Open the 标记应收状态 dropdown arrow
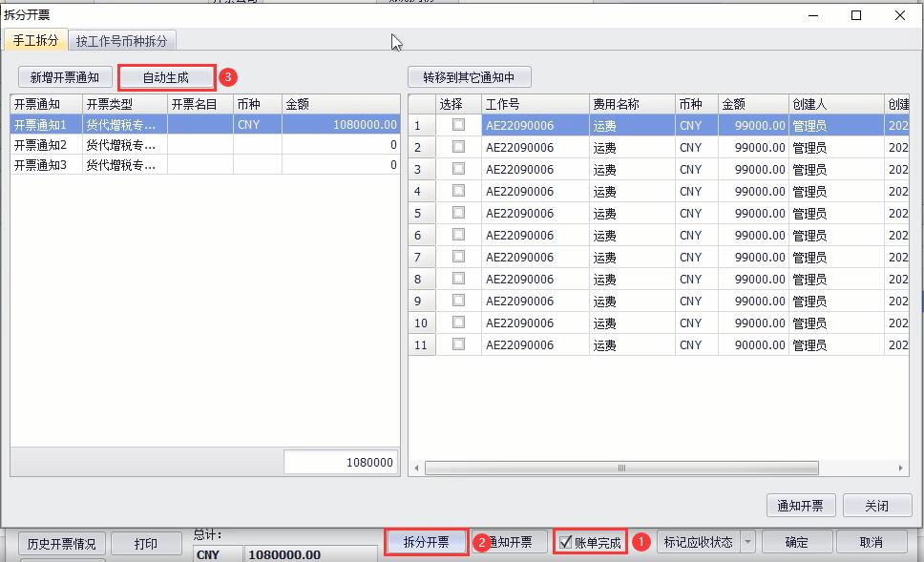 point(747,542)
